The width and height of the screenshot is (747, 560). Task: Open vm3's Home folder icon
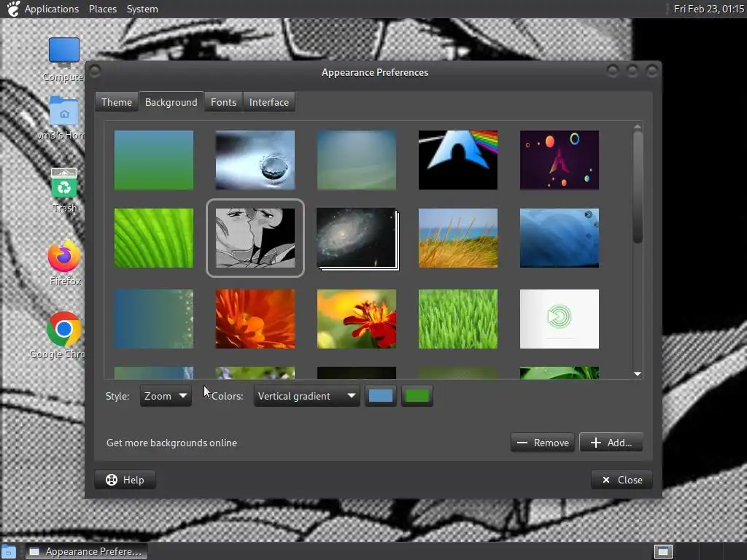tap(64, 112)
